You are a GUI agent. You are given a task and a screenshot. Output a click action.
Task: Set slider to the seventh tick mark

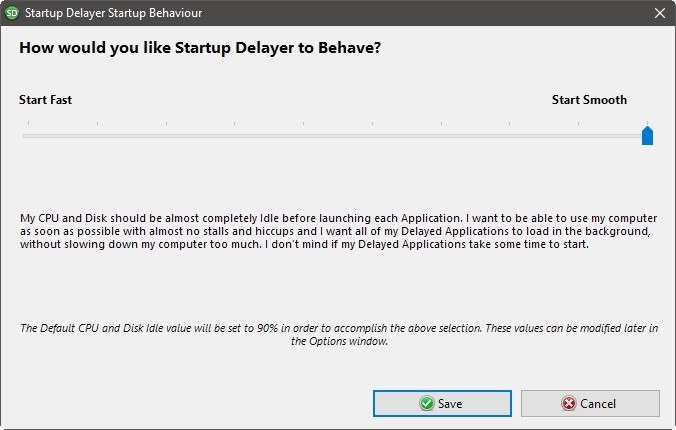[441, 135]
